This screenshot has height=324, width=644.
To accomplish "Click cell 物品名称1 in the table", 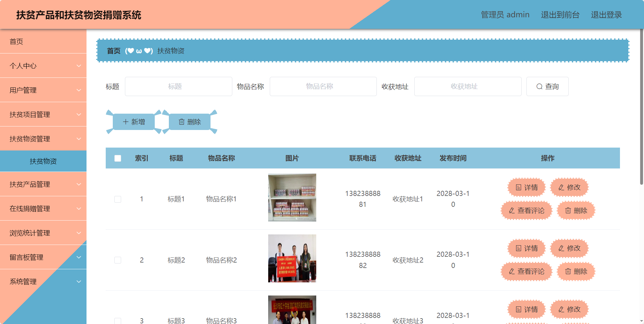I will [x=221, y=199].
